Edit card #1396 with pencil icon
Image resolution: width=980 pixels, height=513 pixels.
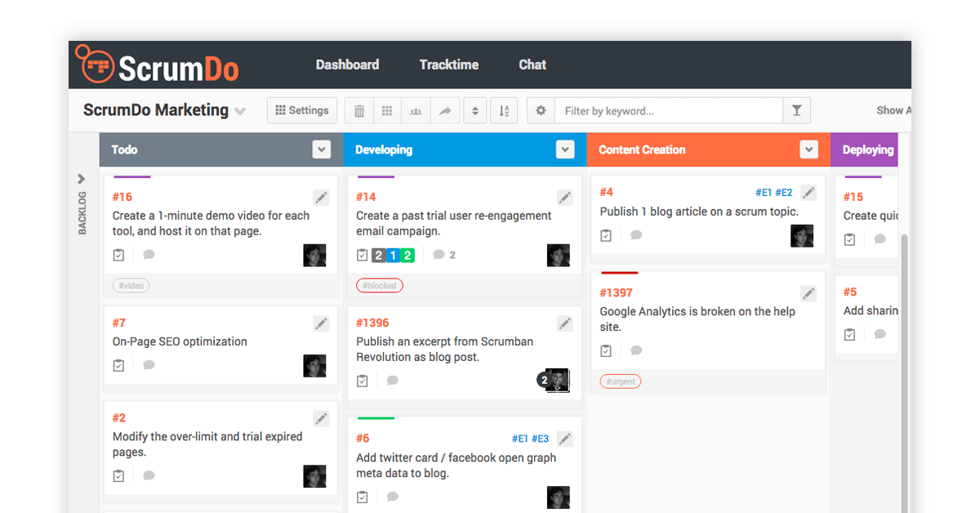(x=564, y=323)
